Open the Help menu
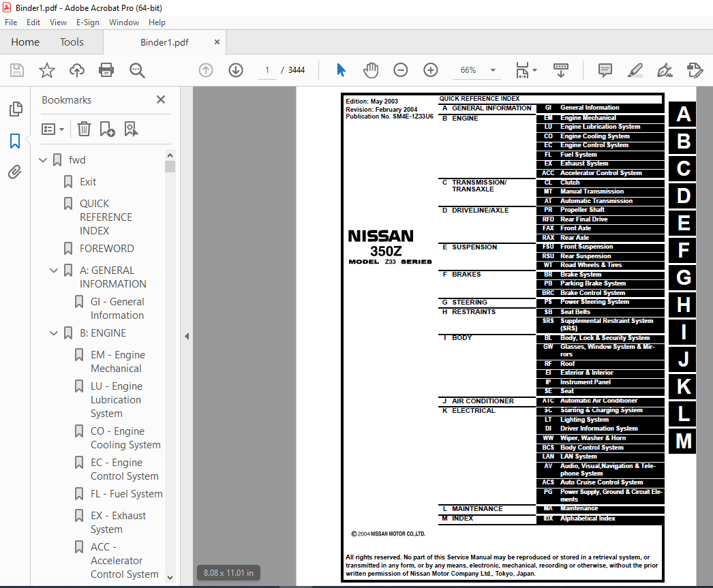Screen dimensions: 713x588 157,22
